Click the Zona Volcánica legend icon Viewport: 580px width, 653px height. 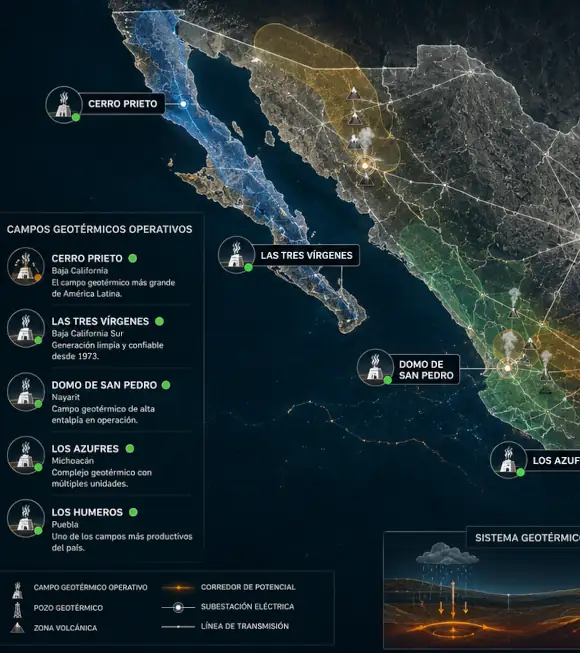(17, 628)
